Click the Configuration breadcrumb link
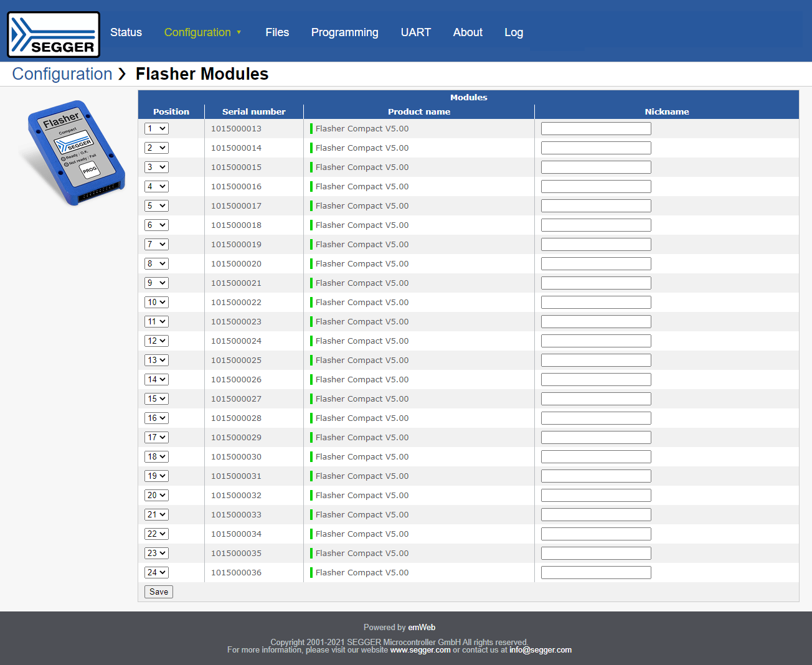 pos(62,74)
